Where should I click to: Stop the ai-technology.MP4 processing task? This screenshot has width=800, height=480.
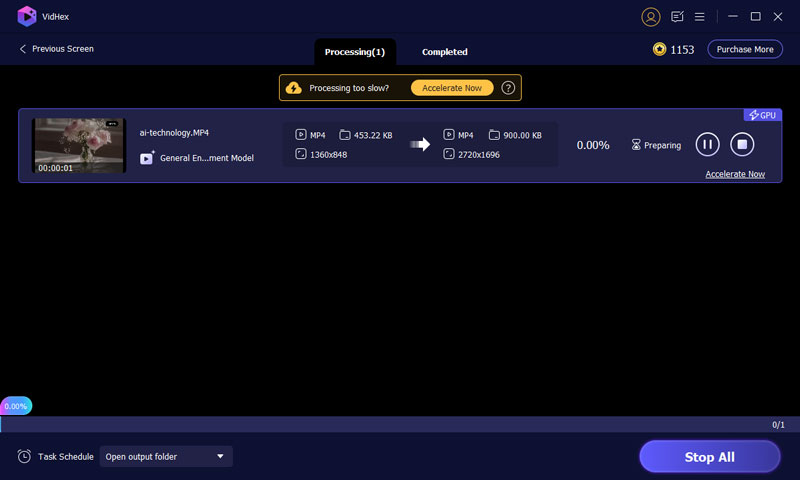(x=742, y=145)
